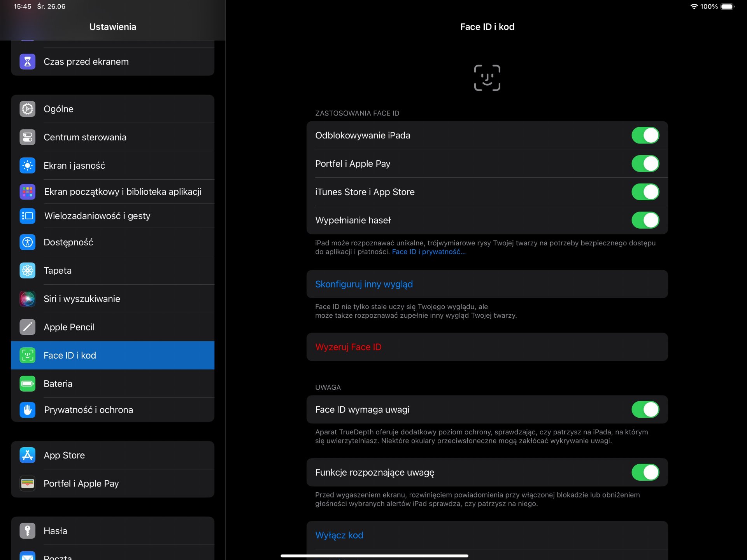Viewport: 747px width, 560px height.
Task: Tap the Tapeta flower icon
Action: [x=27, y=271]
